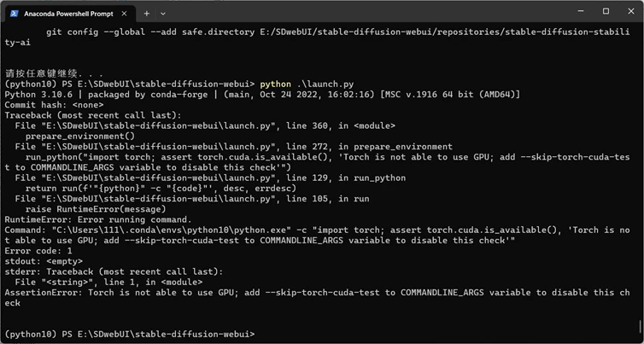644x344 pixels.
Task: Click the 'git config --global' command line
Action: pyautogui.click(x=256, y=31)
